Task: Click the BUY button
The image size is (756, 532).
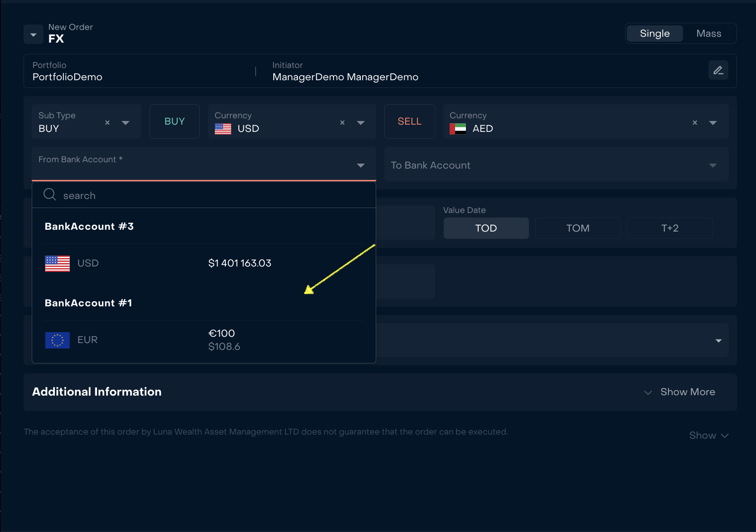Action: point(174,121)
